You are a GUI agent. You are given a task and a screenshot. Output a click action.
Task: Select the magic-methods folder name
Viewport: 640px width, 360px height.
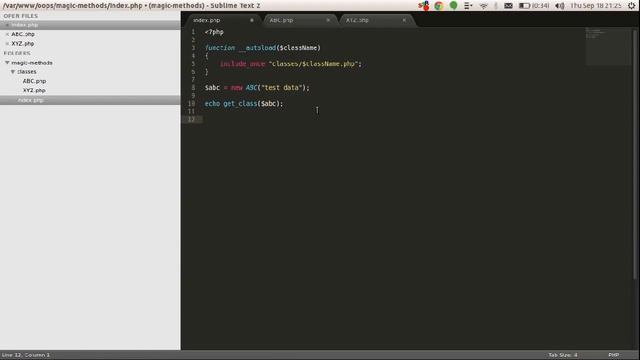click(32, 63)
